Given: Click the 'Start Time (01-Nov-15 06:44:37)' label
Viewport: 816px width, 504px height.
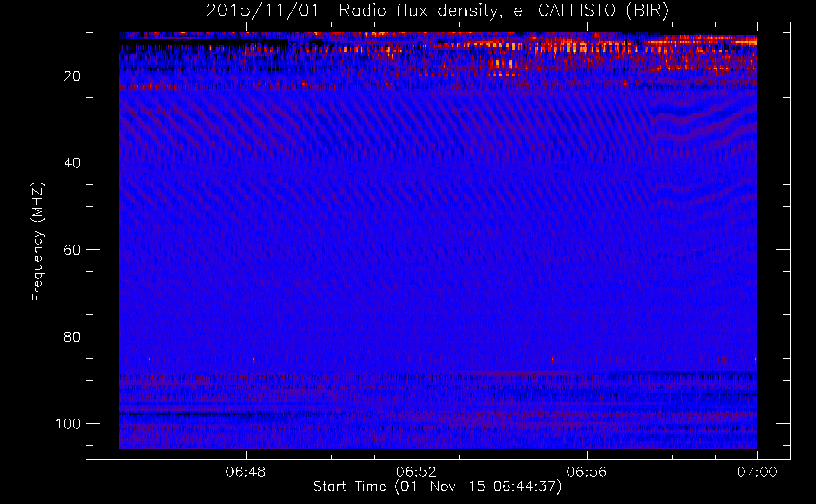Looking at the screenshot, I should click(x=437, y=487).
